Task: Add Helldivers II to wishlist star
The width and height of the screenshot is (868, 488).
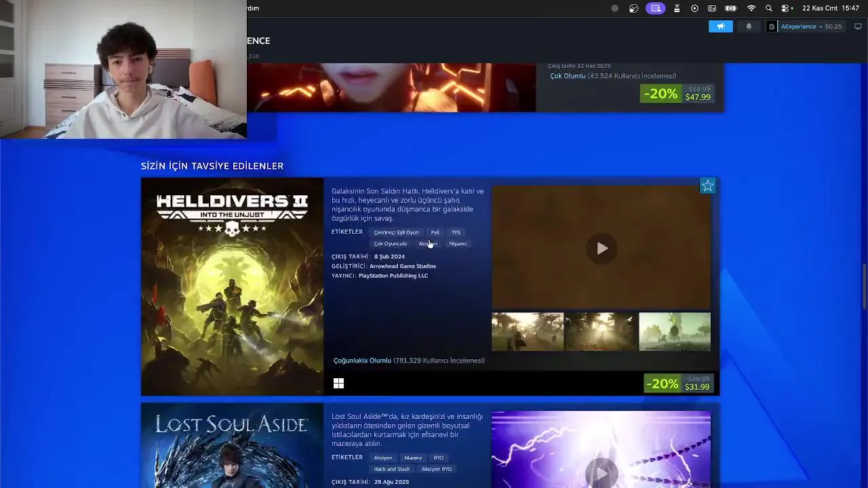Action: click(707, 186)
